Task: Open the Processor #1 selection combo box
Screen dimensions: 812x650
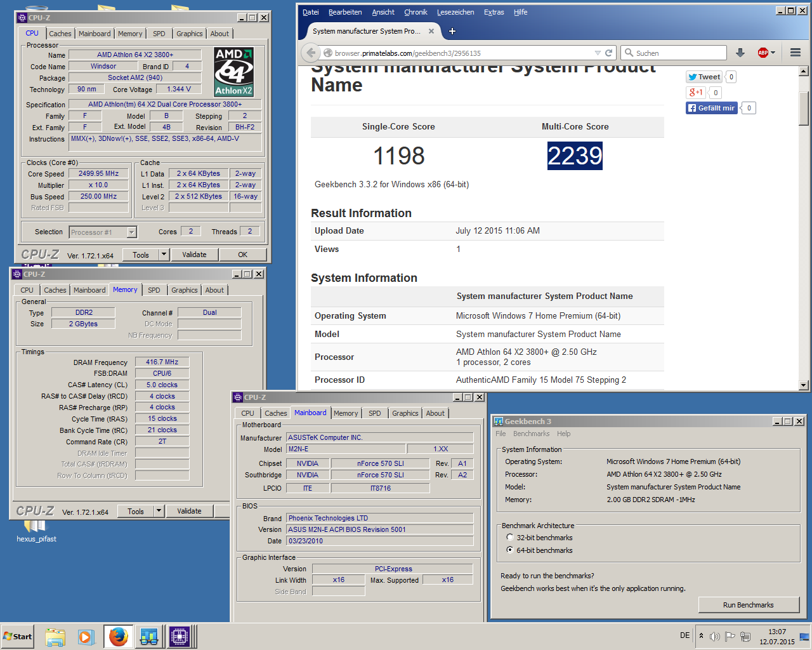Action: [x=103, y=232]
